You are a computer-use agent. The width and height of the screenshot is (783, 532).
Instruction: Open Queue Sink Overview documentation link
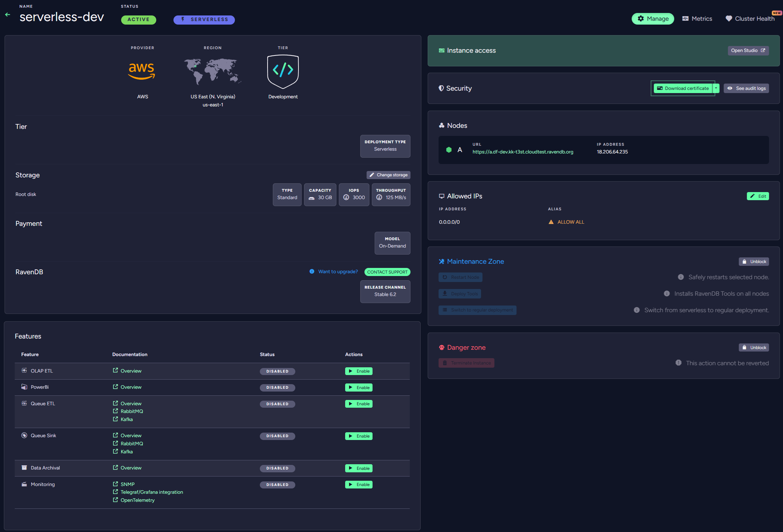pyautogui.click(x=127, y=435)
